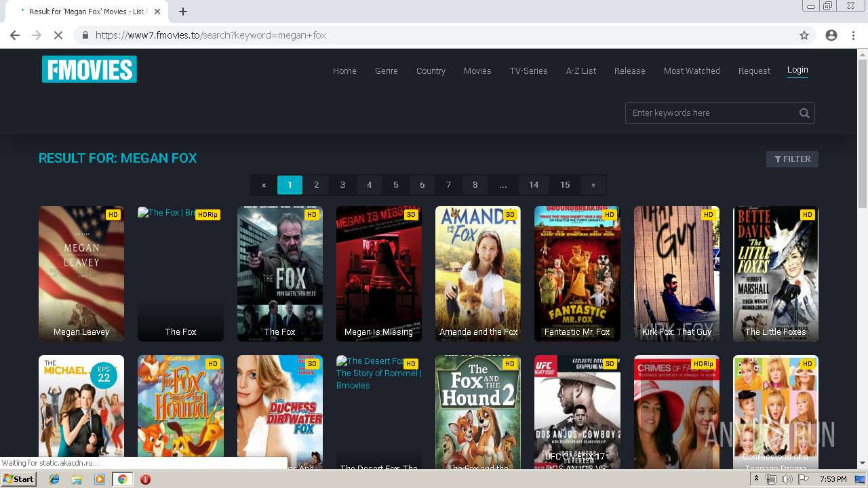
Task: Stop loading the page
Action: 58,35
